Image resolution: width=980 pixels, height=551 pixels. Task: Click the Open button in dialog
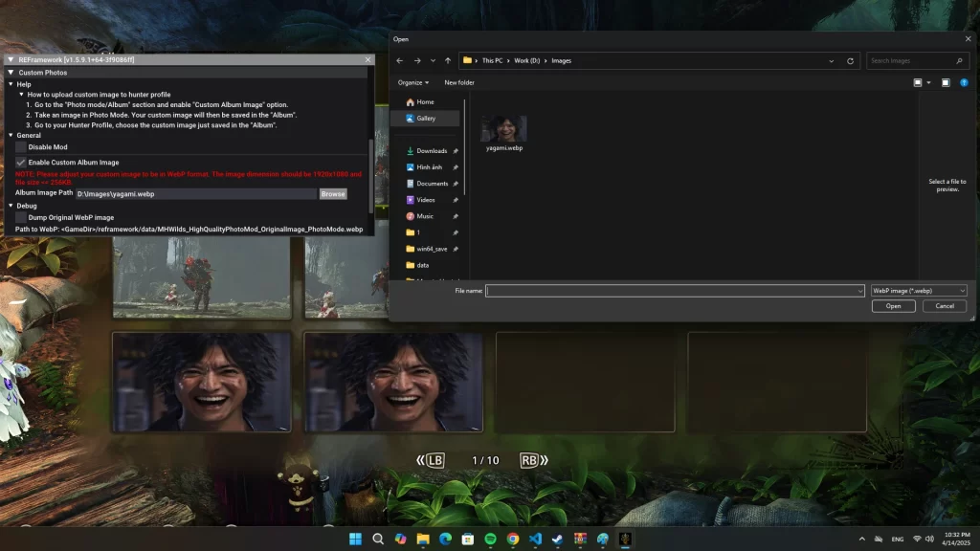(893, 306)
